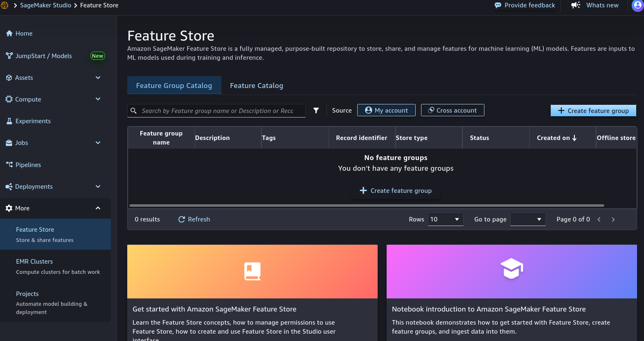Open the user profile avatar
644x341 pixels.
coord(638,5)
